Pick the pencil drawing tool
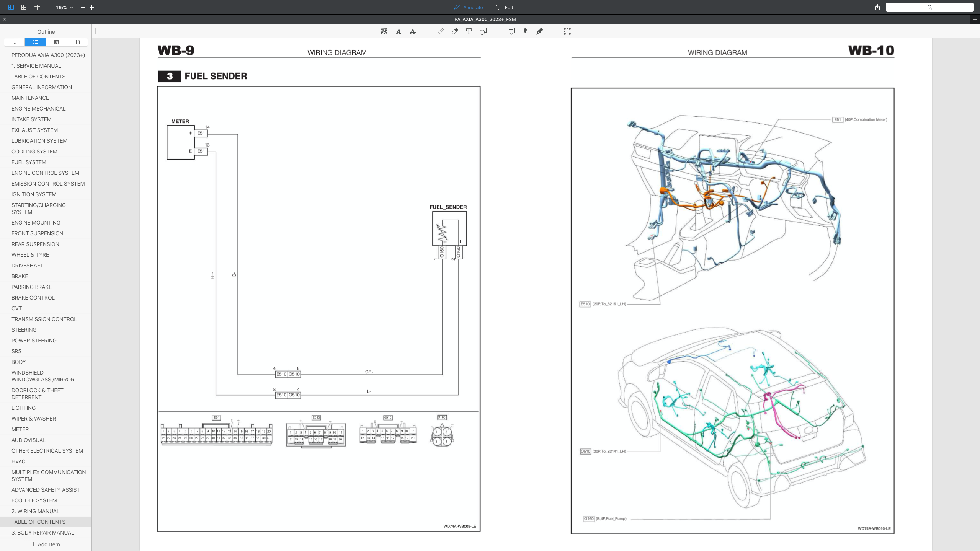Image resolution: width=980 pixels, height=551 pixels. [440, 32]
